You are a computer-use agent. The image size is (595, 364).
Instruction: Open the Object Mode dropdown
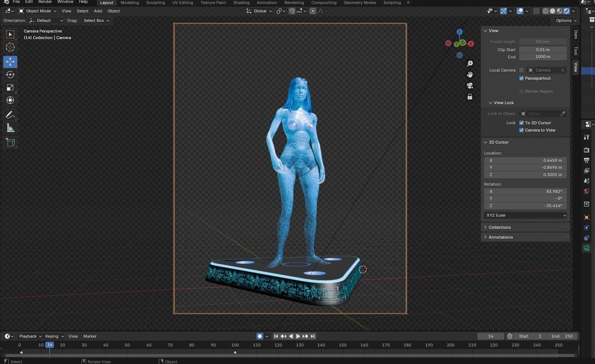click(x=37, y=11)
